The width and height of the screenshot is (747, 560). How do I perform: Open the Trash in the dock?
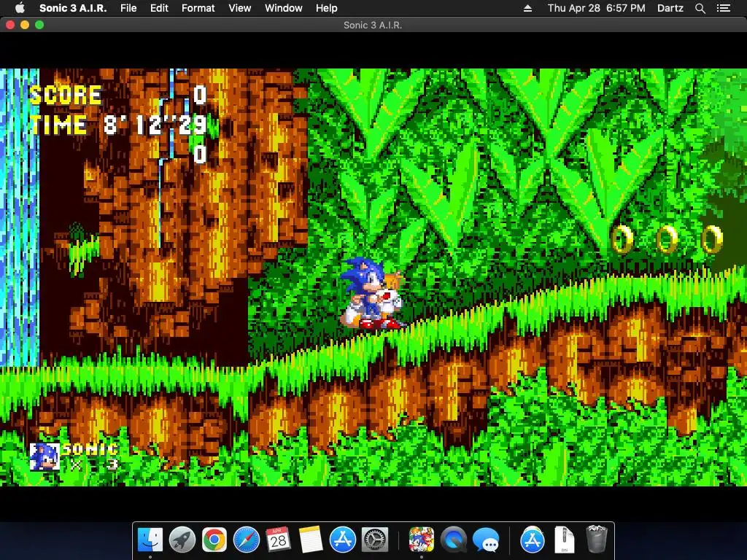tap(596, 540)
